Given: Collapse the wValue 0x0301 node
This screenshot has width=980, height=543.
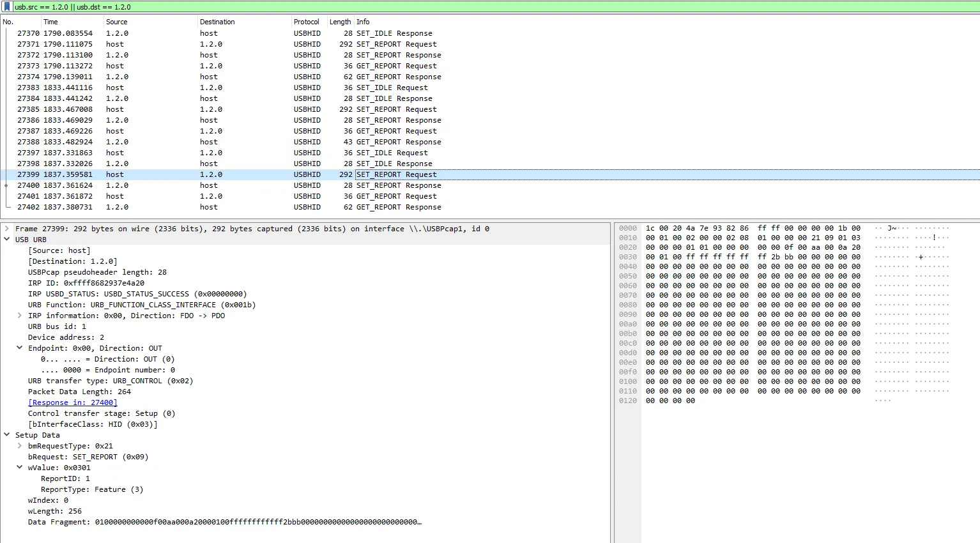Looking at the screenshot, I should pos(20,468).
